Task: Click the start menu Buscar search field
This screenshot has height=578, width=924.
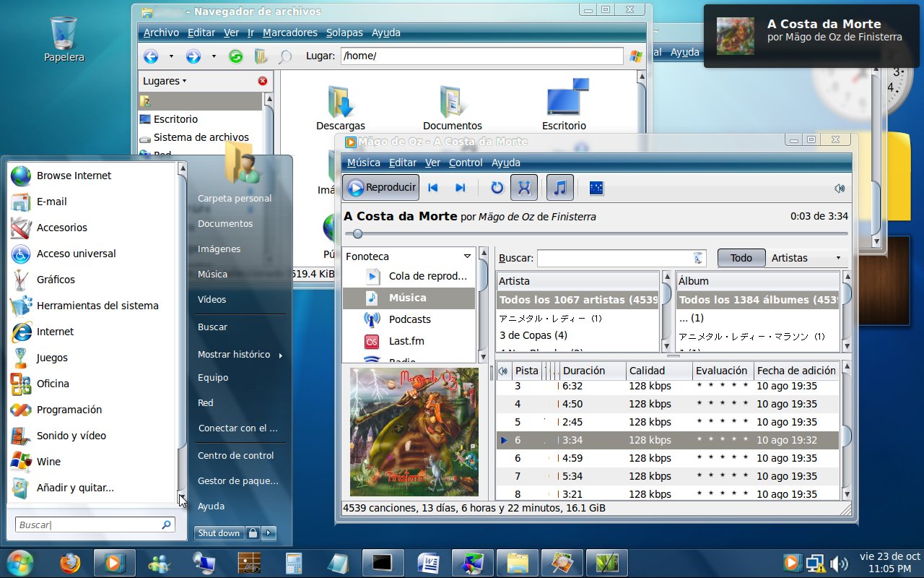Action: point(95,525)
